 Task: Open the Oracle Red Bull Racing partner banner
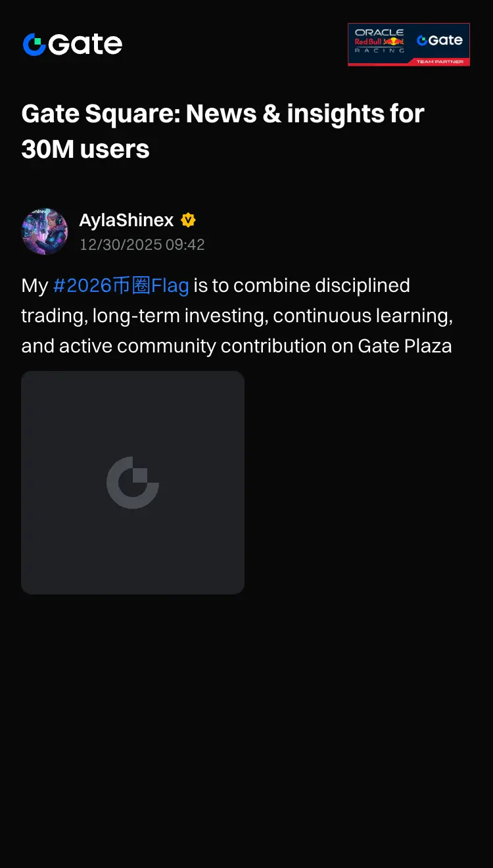tap(409, 45)
